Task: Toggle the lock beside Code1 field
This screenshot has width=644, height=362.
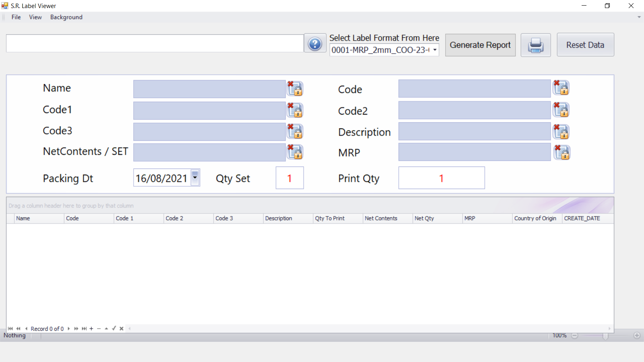Action: [295, 110]
